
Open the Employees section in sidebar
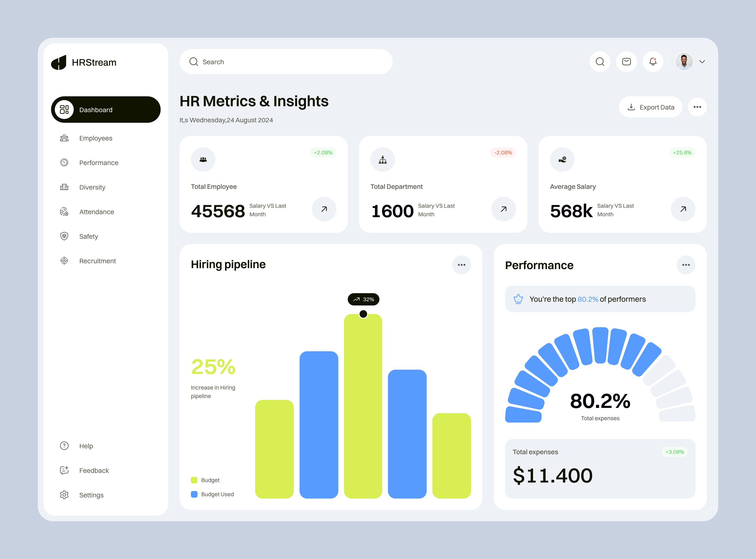96,138
